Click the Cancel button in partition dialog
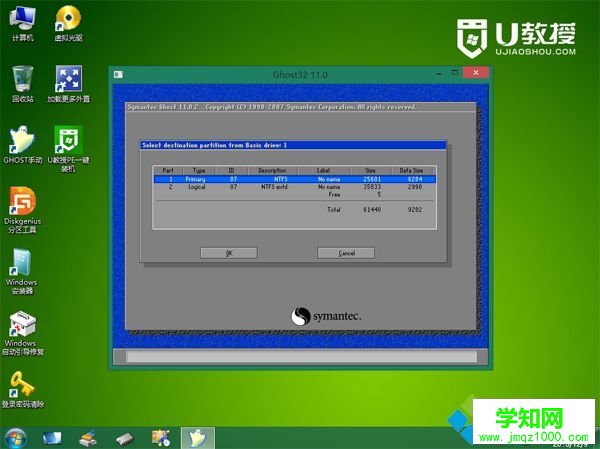The width and height of the screenshot is (600, 449). (346, 253)
